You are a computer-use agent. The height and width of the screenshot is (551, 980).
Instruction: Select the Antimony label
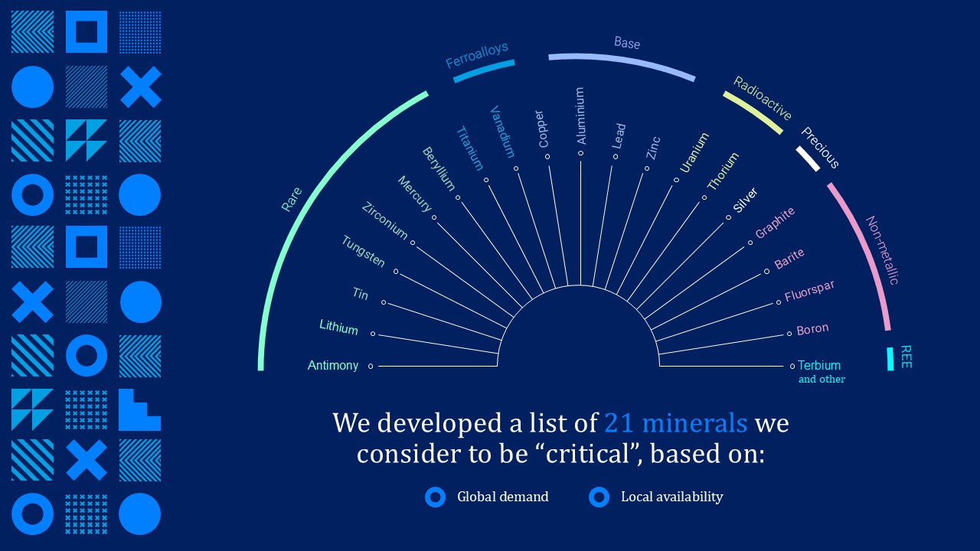[x=333, y=366]
